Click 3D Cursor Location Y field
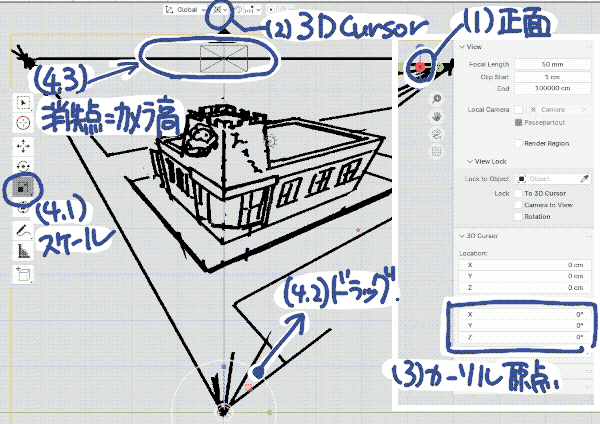The width and height of the screenshot is (600, 424). 524,276
